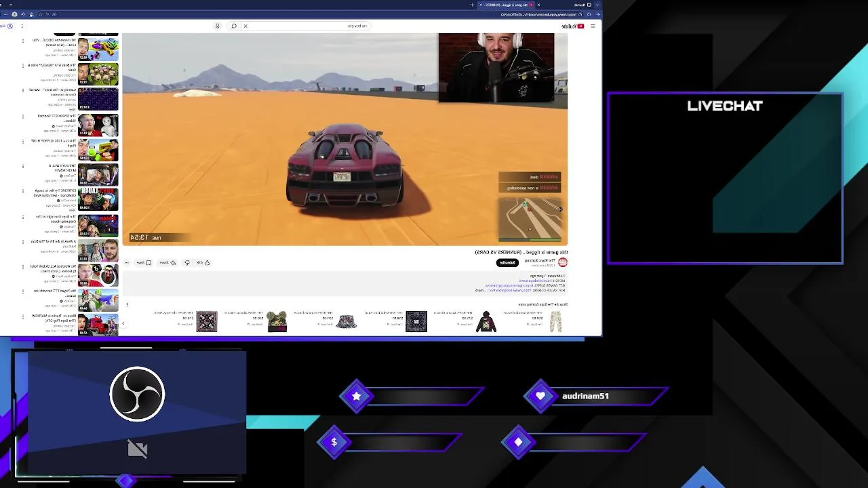This screenshot has height=488, width=868.
Task: Open options for Try Not to Laugh video
Action: point(22,191)
